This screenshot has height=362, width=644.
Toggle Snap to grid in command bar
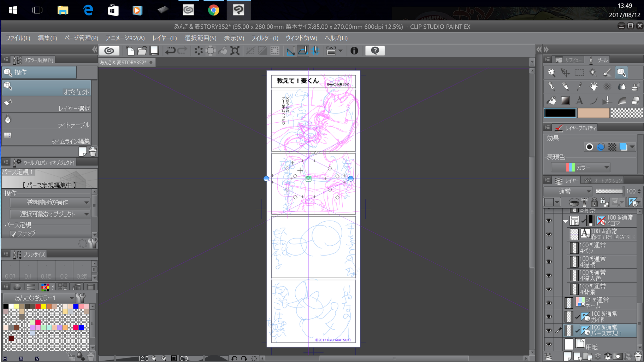tap(315, 51)
